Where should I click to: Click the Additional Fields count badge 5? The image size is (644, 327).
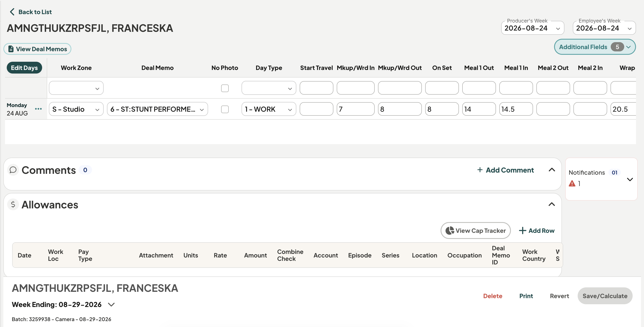(x=617, y=47)
